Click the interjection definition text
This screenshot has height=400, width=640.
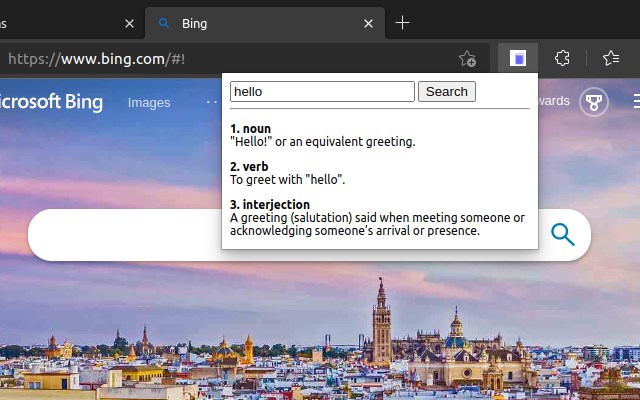pos(376,224)
